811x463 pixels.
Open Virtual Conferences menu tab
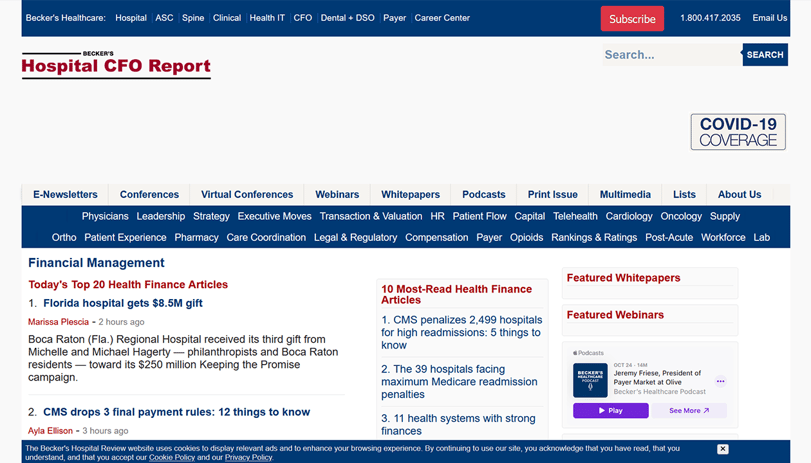point(247,195)
